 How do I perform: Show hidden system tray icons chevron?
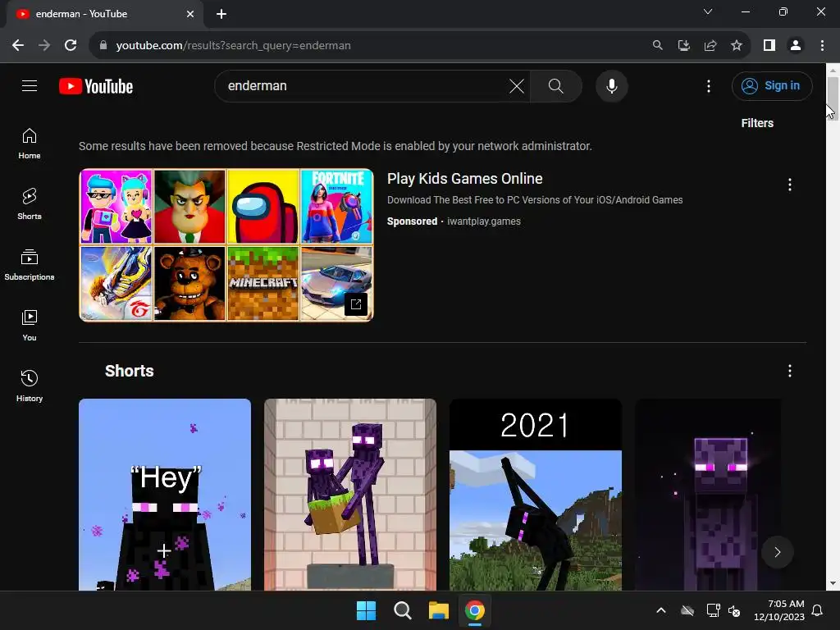point(661,610)
